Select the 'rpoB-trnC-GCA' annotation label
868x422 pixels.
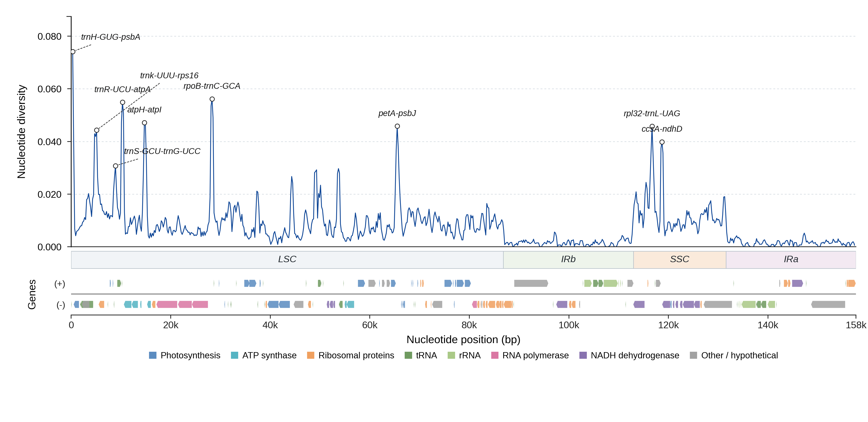(212, 86)
